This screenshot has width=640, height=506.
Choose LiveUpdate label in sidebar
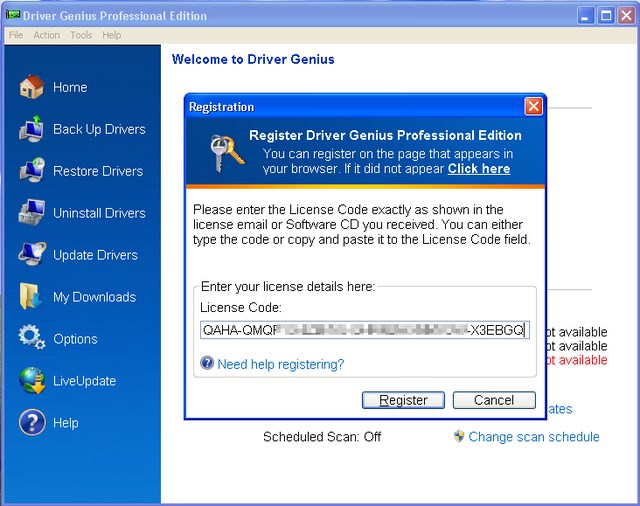click(x=84, y=381)
